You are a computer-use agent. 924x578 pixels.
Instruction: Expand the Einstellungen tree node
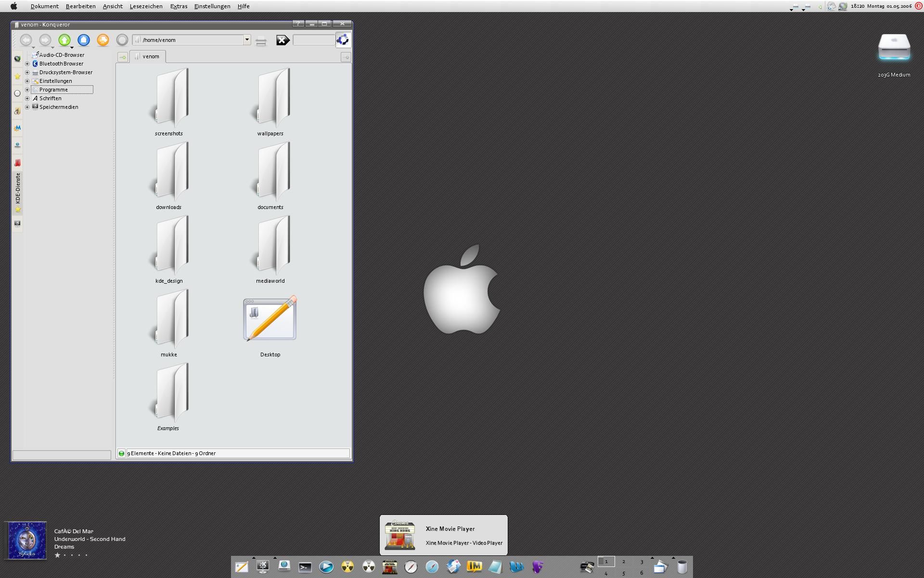(x=27, y=81)
